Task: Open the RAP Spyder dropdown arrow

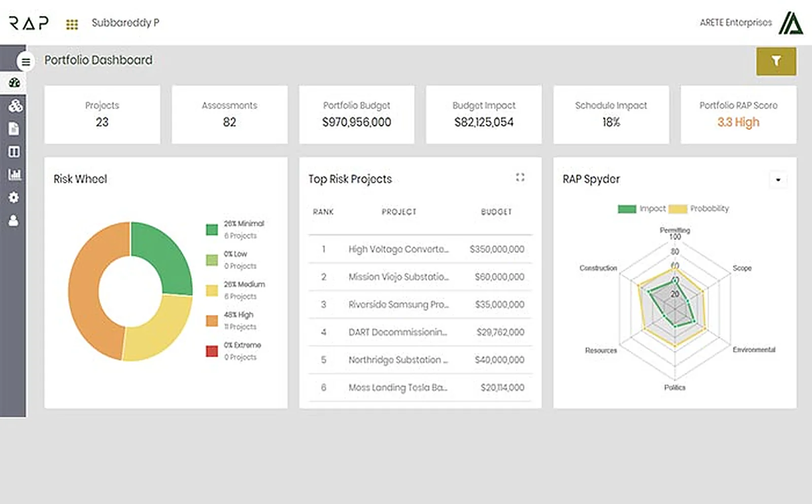Action: 778,179
